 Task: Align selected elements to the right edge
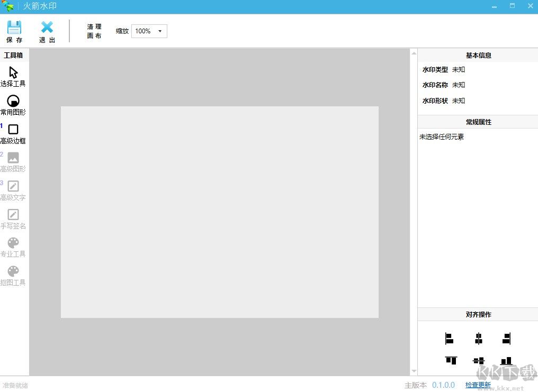507,339
